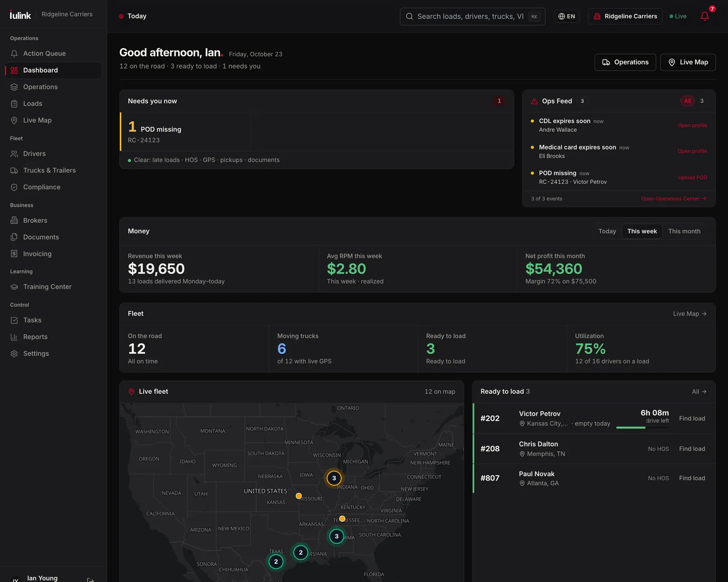Click the Drivers people icon
This screenshot has height=582, width=728.
click(14, 154)
